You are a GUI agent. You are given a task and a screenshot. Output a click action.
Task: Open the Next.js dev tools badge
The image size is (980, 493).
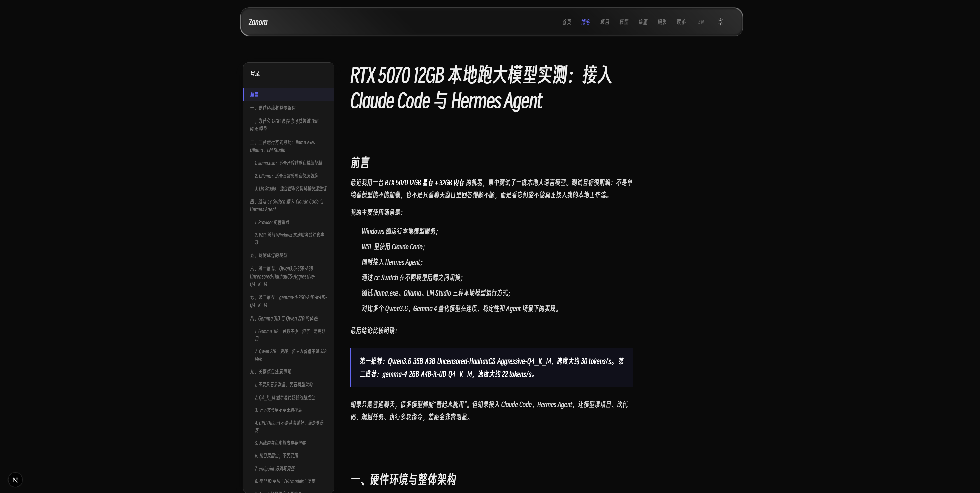click(15, 480)
